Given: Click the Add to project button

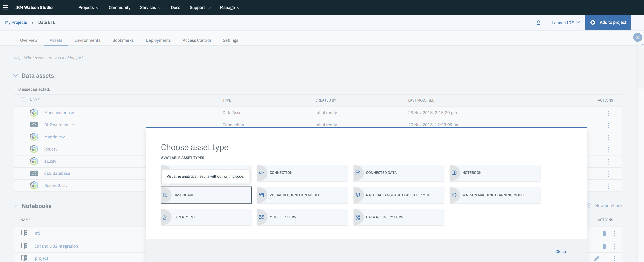Looking at the screenshot, I should (608, 22).
